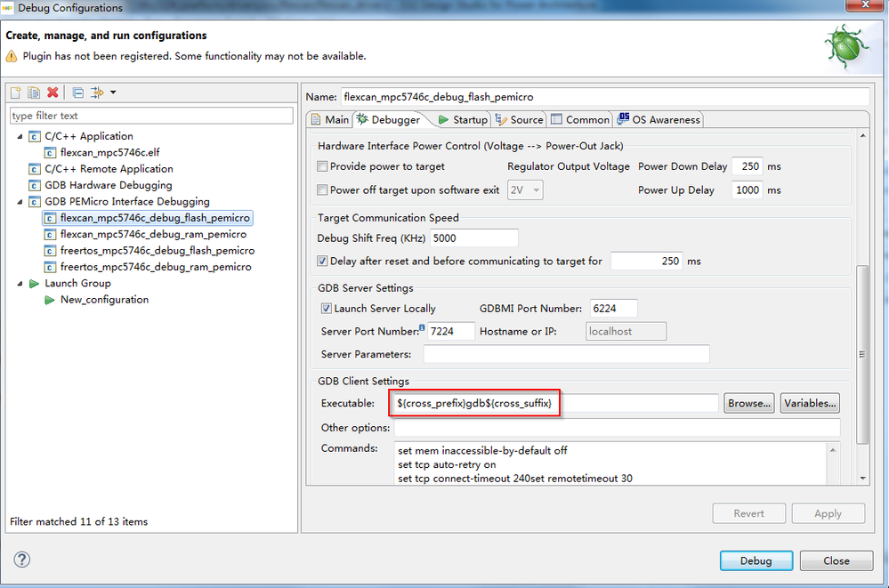Click the New_configuration green arrow icon
This screenshot has width=889, height=588.
click(x=50, y=300)
